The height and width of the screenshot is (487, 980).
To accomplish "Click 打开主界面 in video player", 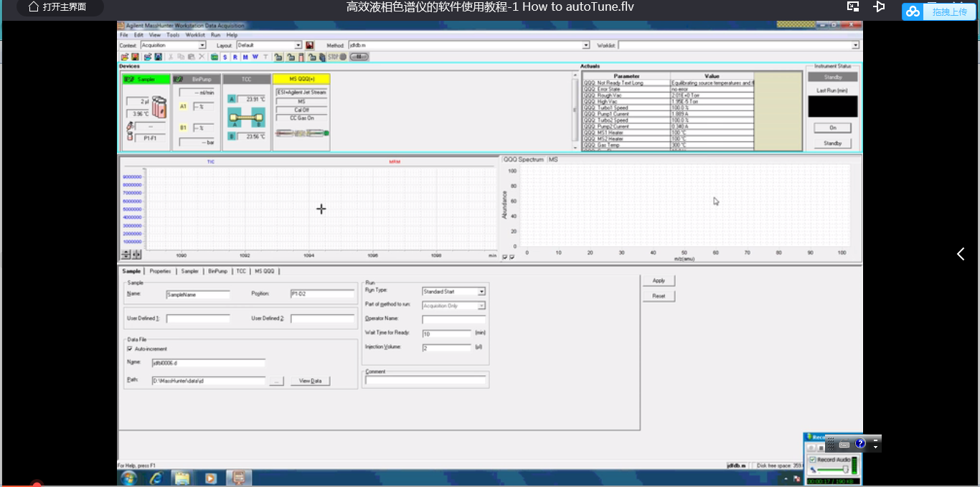I will (57, 7).
